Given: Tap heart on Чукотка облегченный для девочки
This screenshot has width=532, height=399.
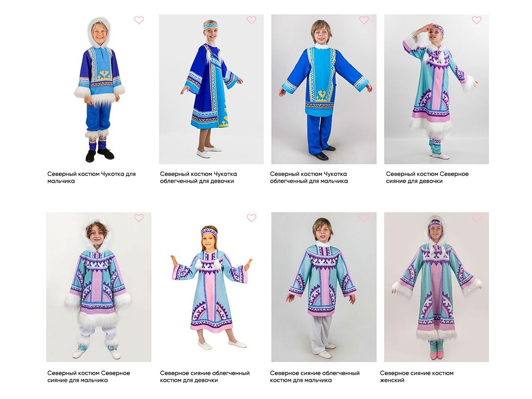Looking at the screenshot, I should pyautogui.click(x=251, y=20).
